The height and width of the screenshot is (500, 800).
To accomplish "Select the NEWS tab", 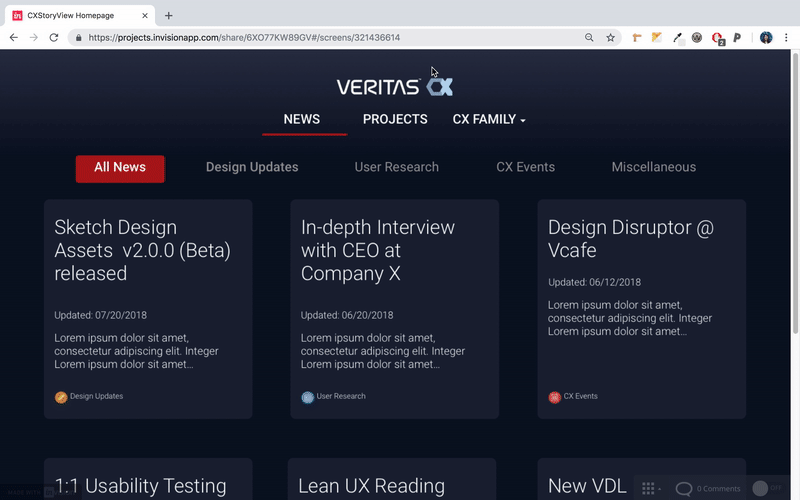I will coord(302,120).
